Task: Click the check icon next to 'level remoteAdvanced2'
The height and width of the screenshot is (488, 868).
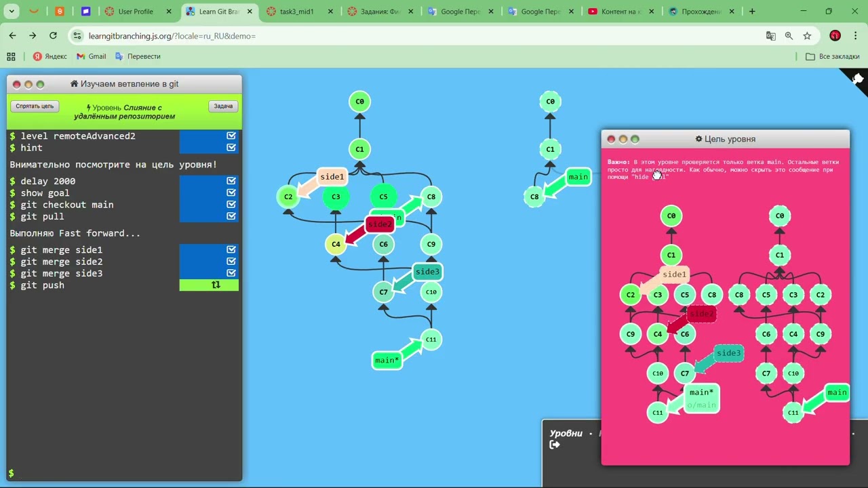Action: click(231, 136)
